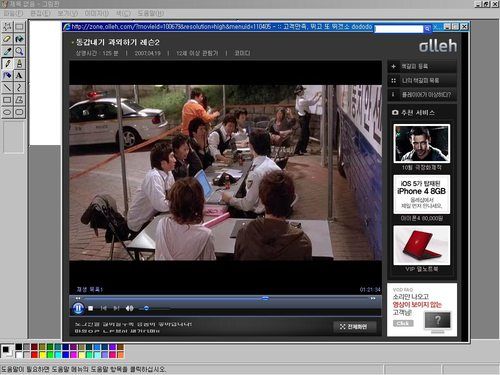Viewport: 500px width, 375px height.
Task: Pick the cyan color swatch
Action: [58, 355]
